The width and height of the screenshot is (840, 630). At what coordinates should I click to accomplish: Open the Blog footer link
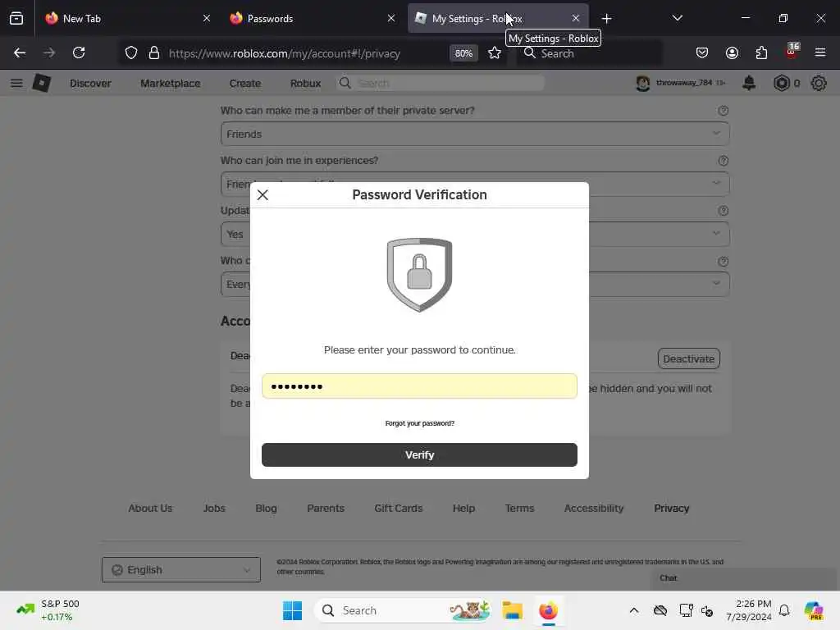point(266,508)
